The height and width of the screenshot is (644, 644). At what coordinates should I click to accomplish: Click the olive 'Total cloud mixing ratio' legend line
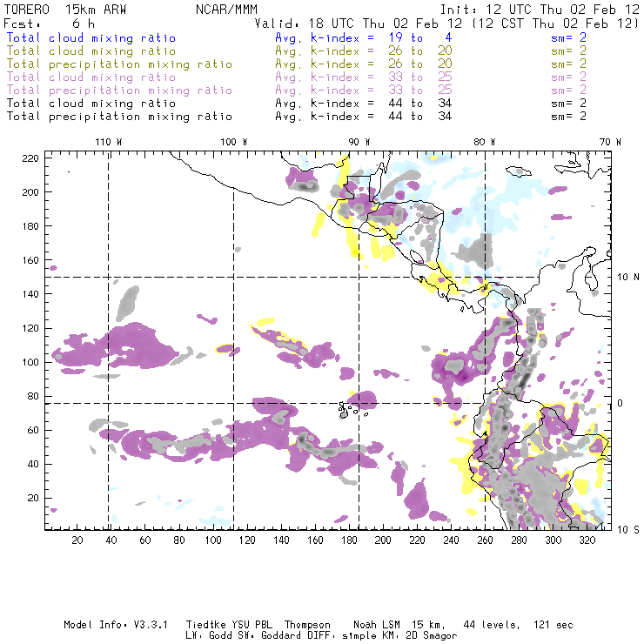[91, 51]
